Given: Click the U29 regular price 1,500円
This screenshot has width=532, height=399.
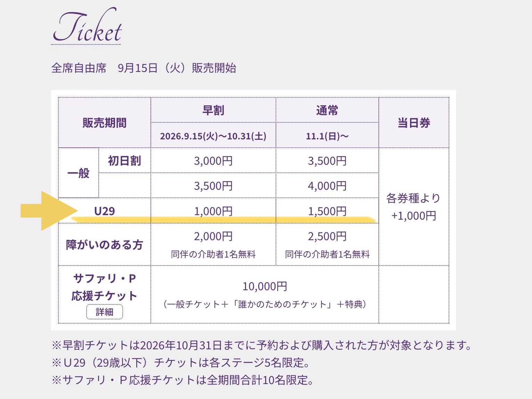Looking at the screenshot, I should pos(327,211).
